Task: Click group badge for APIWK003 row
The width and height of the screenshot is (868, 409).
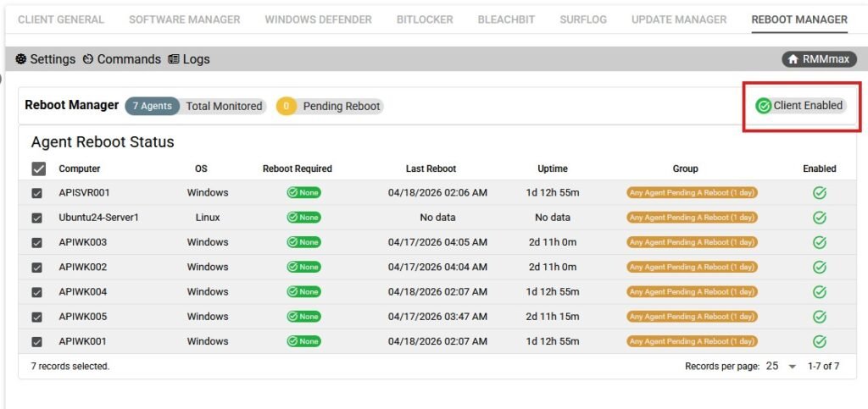Action: (x=692, y=242)
